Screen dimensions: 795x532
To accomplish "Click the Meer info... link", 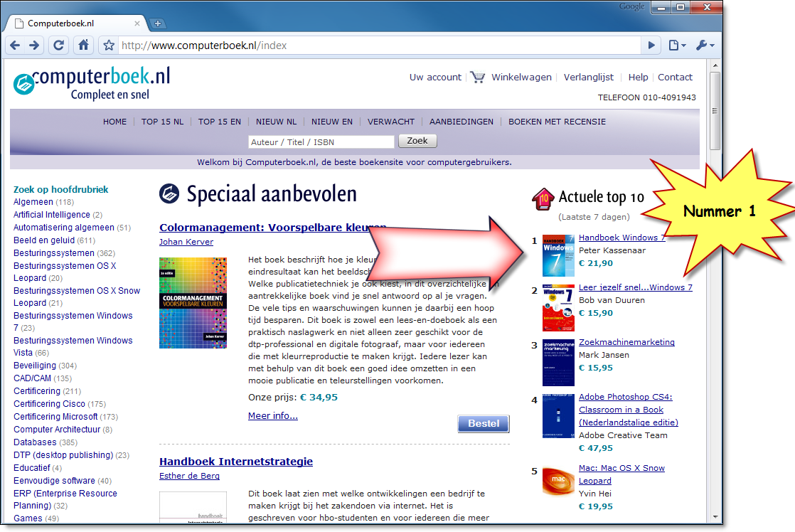I will click(273, 416).
